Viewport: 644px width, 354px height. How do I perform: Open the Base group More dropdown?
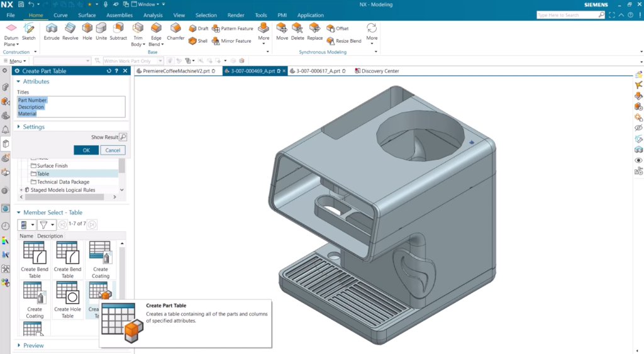(x=264, y=34)
